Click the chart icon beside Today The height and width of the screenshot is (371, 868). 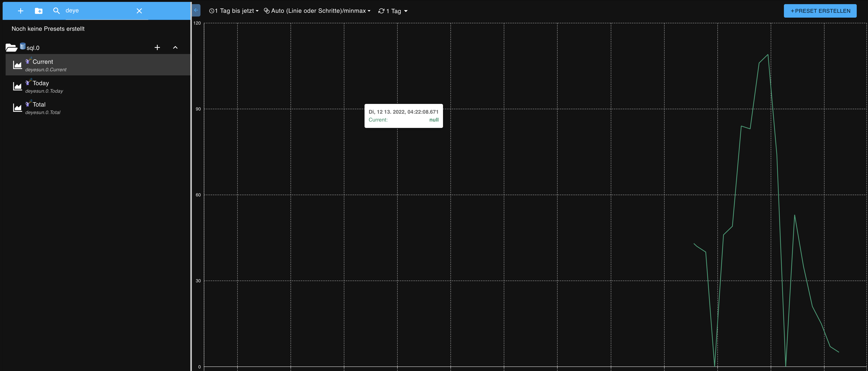coord(17,86)
